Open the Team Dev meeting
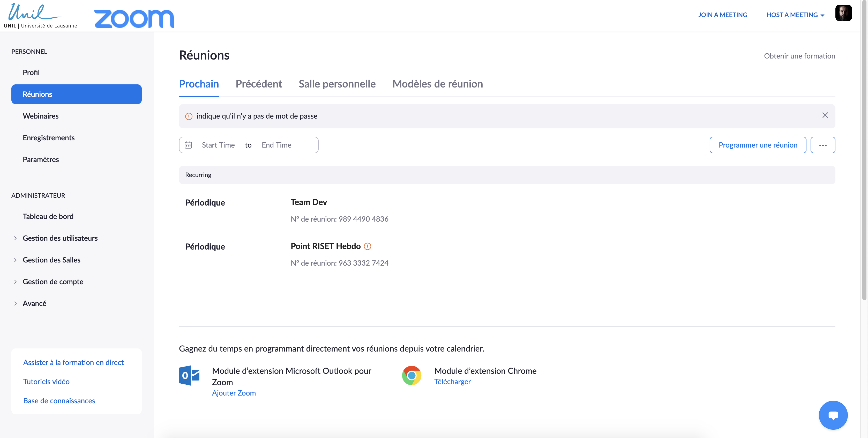This screenshot has height=438, width=868. [309, 202]
